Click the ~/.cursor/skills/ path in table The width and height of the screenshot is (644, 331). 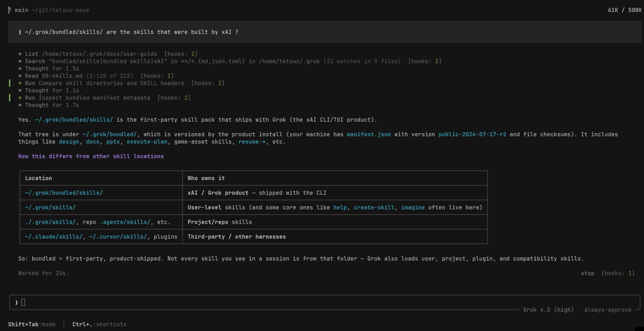point(118,236)
